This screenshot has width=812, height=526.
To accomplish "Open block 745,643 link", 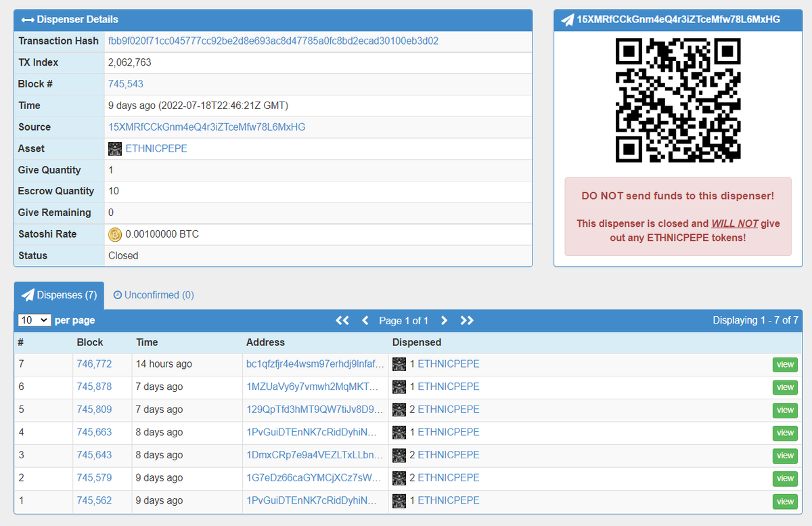I will [94, 454].
